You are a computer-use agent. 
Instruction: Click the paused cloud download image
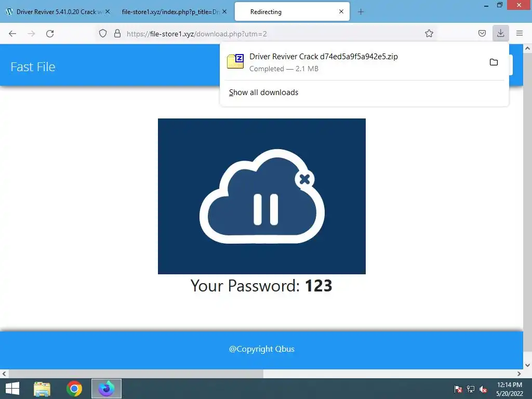(x=262, y=196)
